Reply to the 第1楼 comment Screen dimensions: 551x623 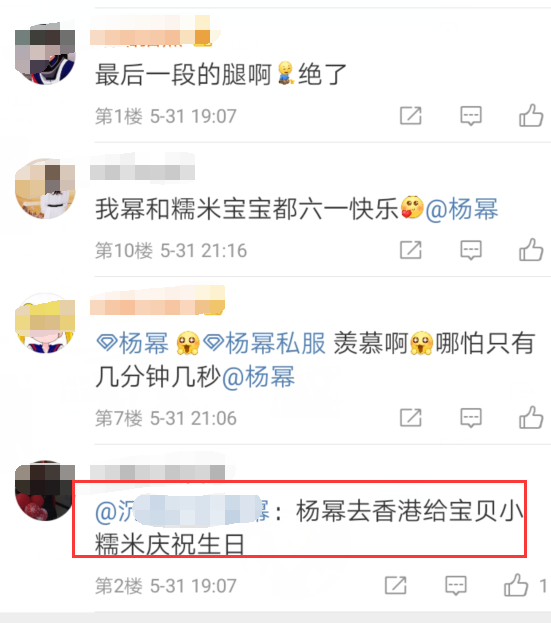pos(471,116)
